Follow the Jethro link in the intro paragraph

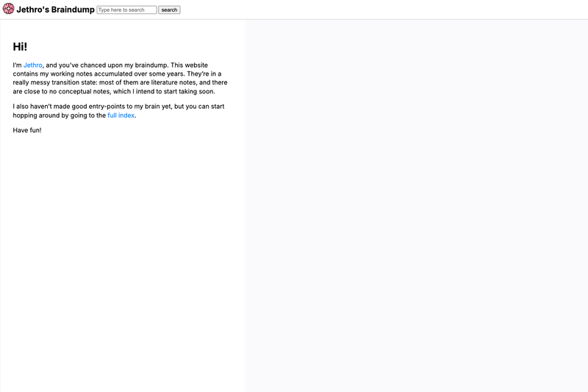33,65
